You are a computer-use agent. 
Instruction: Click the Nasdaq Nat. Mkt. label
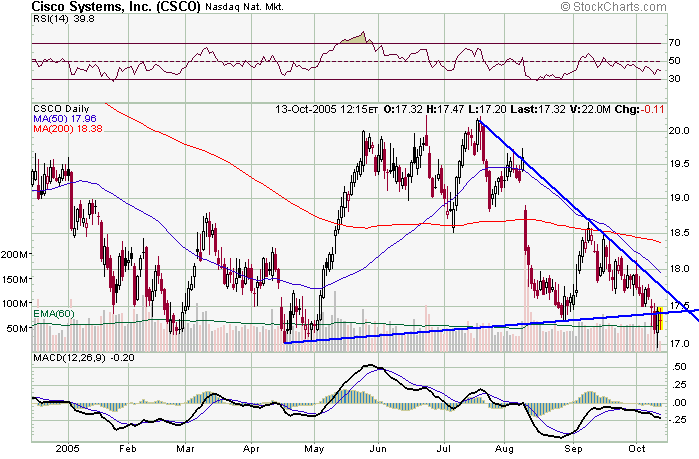tap(244, 7)
